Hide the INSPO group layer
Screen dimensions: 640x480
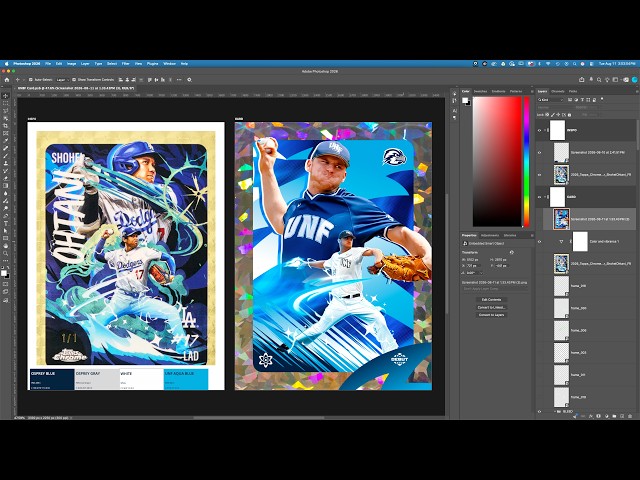[x=540, y=130]
